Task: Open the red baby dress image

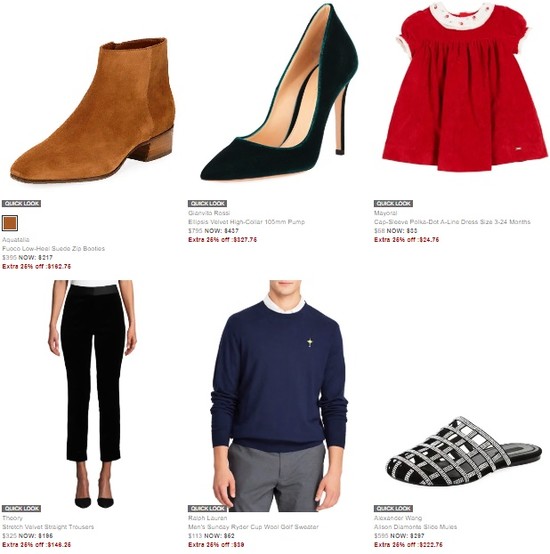Action: [465, 87]
